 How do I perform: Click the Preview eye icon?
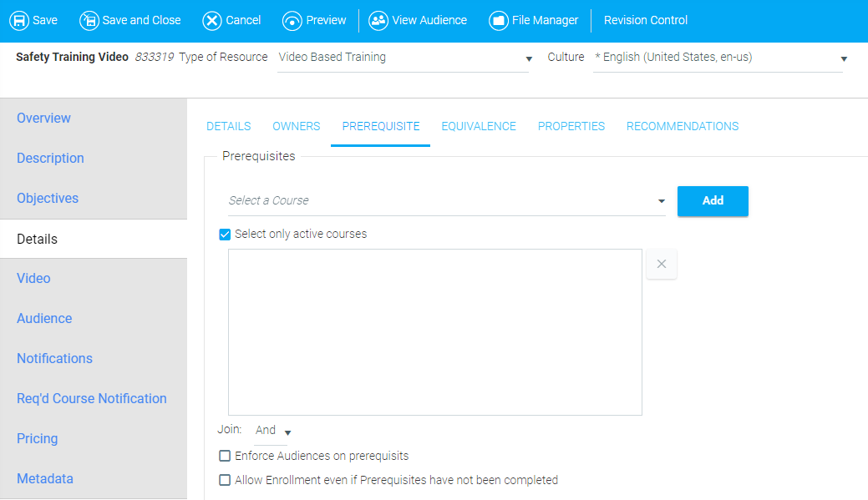(292, 20)
